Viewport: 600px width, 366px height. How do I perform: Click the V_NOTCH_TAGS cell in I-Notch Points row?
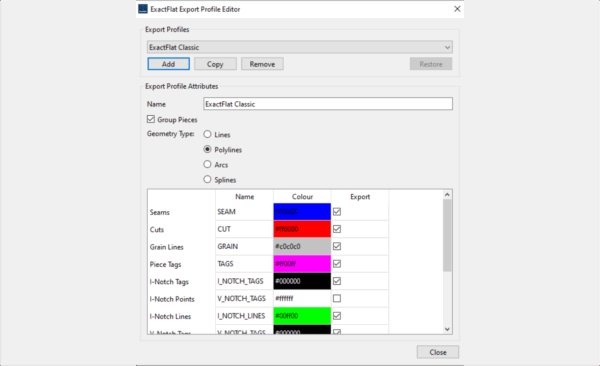245,298
